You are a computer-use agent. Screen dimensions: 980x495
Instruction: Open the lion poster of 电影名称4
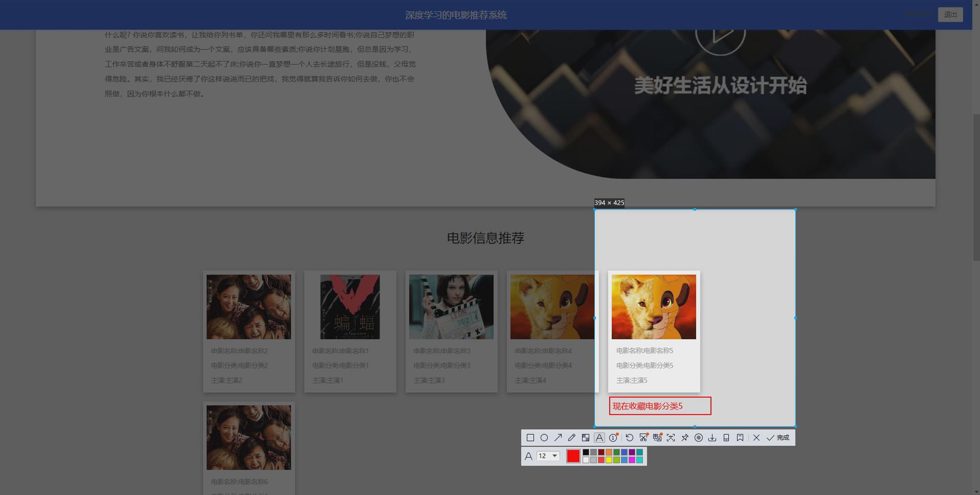[552, 307]
